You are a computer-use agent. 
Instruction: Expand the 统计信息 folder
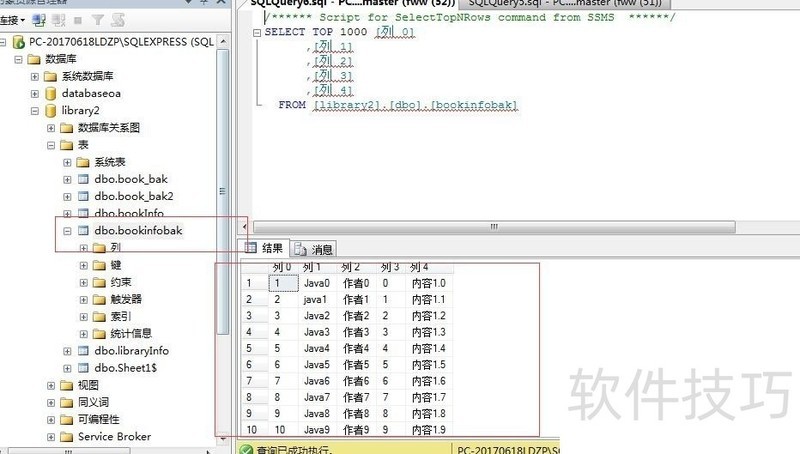tap(84, 334)
